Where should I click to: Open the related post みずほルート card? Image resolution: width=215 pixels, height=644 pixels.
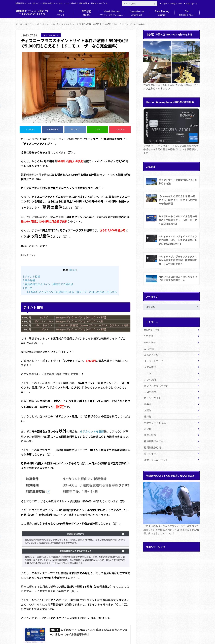click(76, 635)
